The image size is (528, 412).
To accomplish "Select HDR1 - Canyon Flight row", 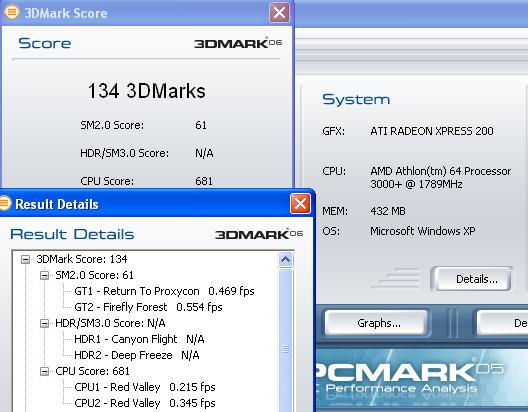I will (x=139, y=339).
